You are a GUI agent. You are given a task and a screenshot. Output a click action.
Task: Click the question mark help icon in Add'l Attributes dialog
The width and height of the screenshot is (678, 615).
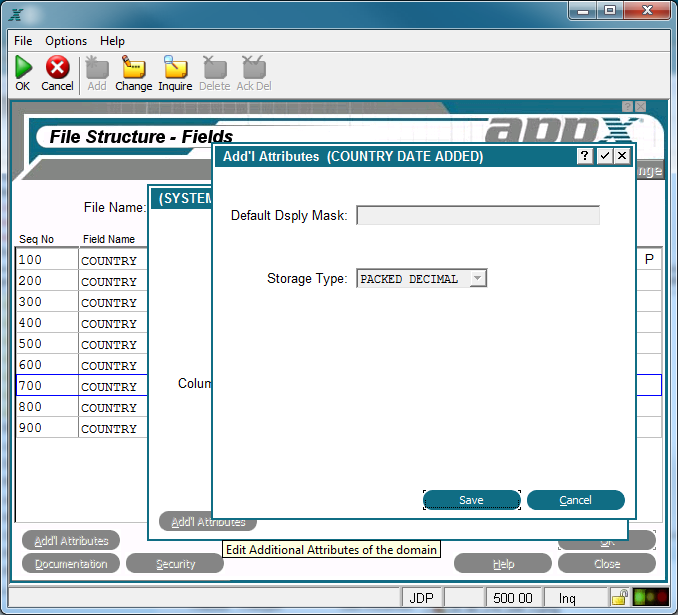(x=585, y=156)
